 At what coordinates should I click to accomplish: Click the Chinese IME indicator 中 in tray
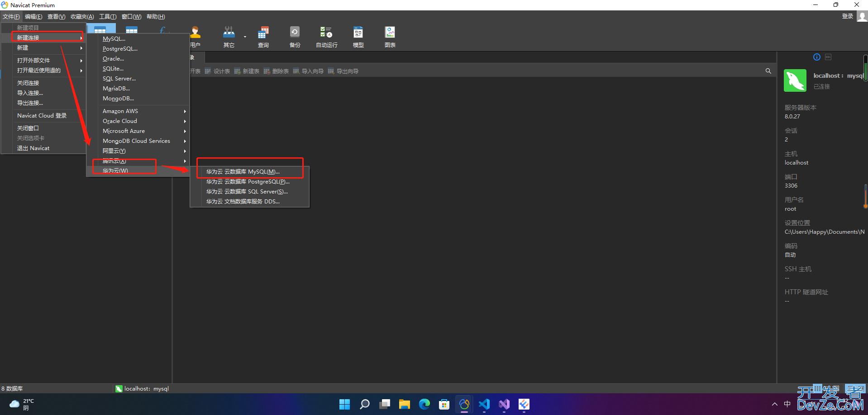[787, 404]
